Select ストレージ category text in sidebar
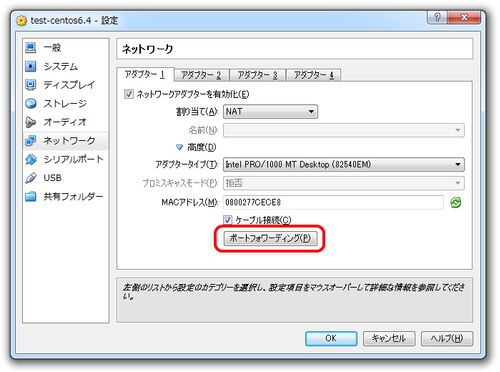 65,104
